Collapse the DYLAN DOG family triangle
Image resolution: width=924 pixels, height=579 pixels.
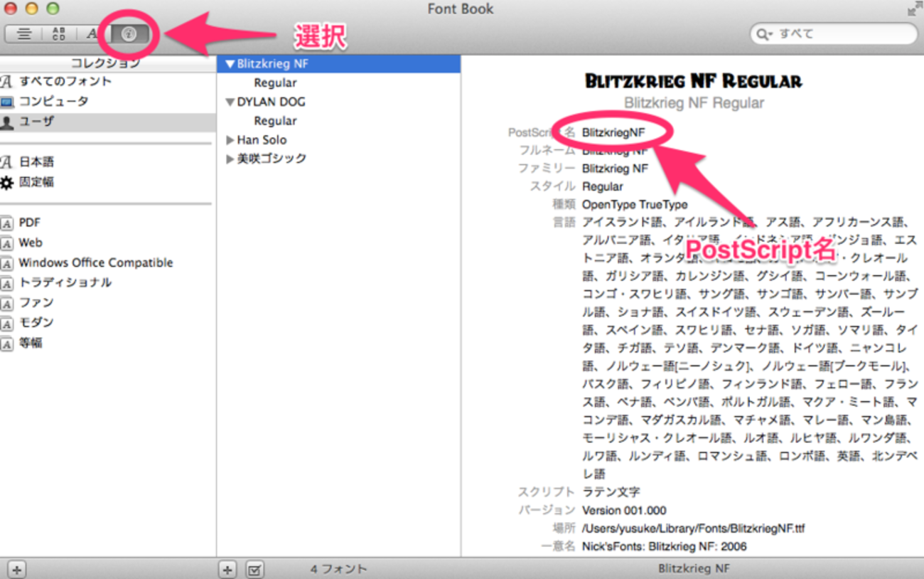click(x=230, y=102)
